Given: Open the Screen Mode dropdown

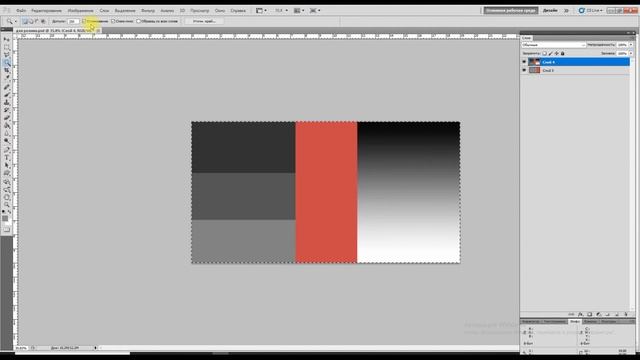Looking at the screenshot, I should point(315,11).
